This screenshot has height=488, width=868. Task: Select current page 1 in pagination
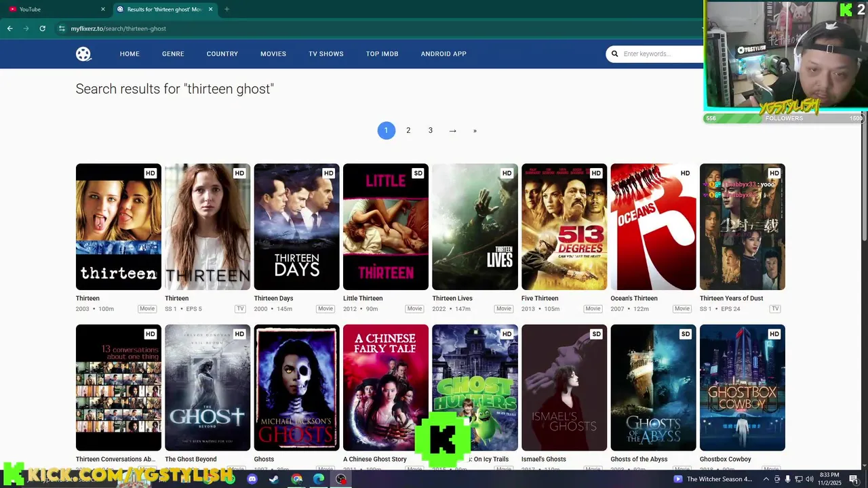[x=387, y=130]
